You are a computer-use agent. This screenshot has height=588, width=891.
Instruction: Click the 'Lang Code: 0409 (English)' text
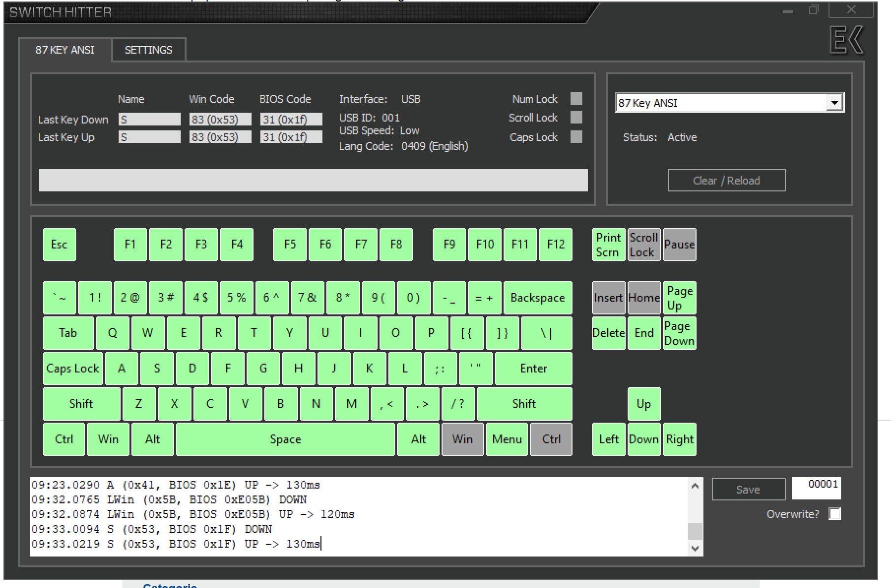(404, 147)
